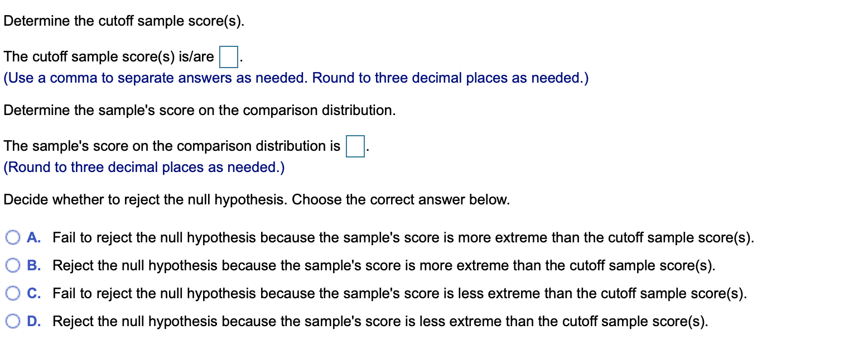The image size is (868, 344).
Task: Select radio button D
Action: tap(12, 321)
